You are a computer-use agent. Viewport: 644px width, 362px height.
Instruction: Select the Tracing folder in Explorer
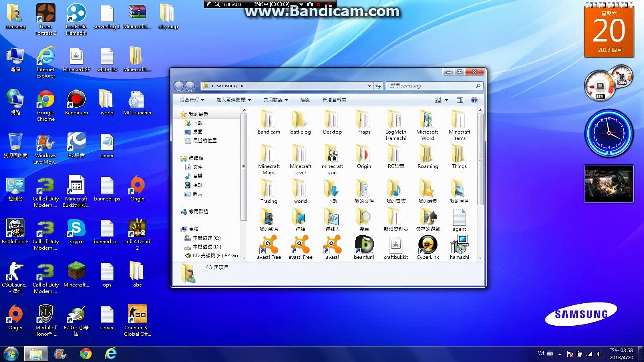pos(269,192)
